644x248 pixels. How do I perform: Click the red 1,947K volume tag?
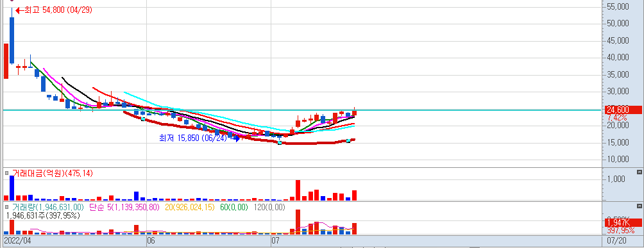pyautogui.click(x=623, y=222)
